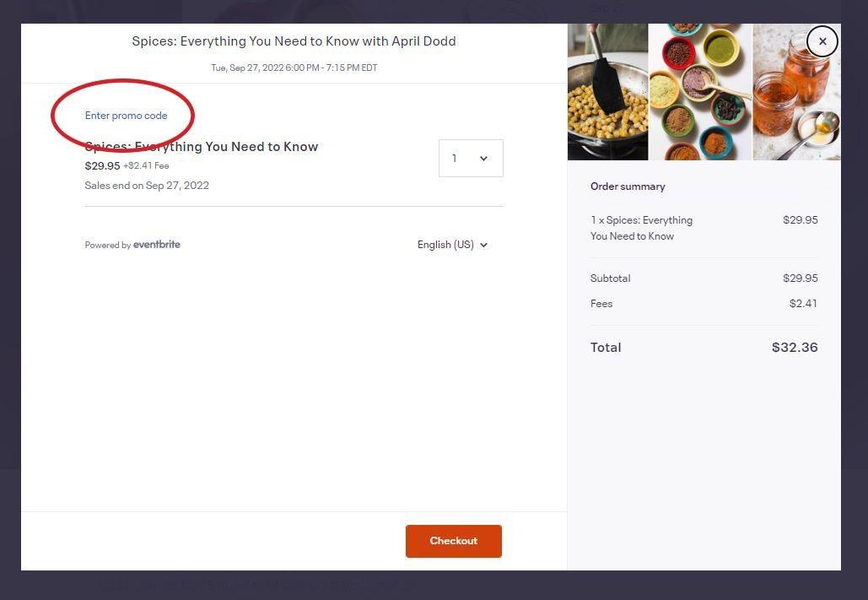Click the Enter promo code link
The width and height of the screenshot is (868, 600).
pos(127,116)
